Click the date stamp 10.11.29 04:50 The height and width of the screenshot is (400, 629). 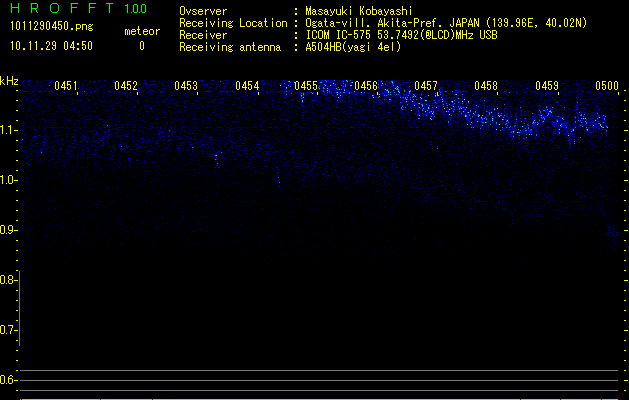51,46
